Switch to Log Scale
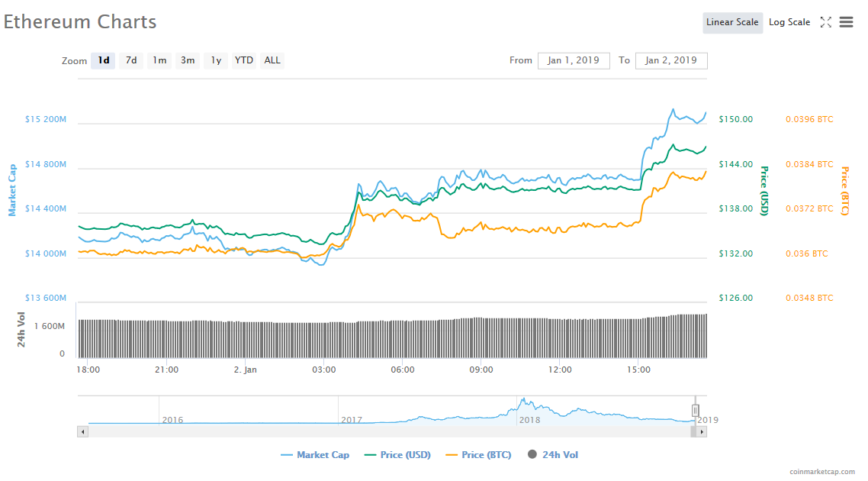The width and height of the screenshot is (868, 481). [x=789, y=22]
